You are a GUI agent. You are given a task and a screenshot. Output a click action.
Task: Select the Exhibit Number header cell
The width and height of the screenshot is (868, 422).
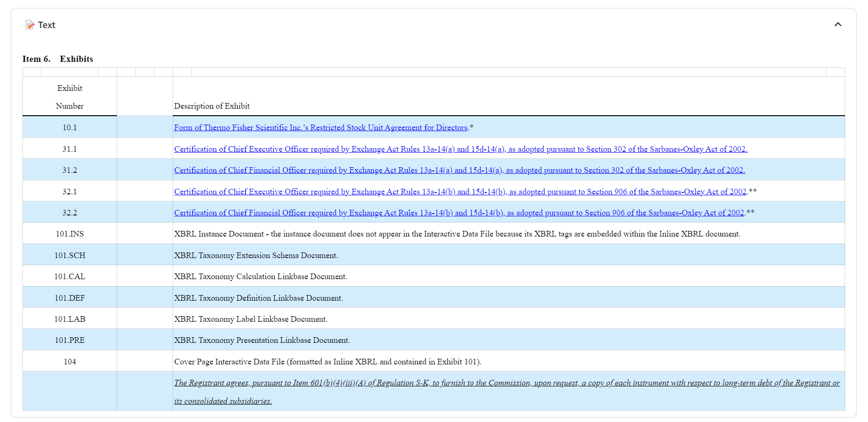click(x=69, y=96)
